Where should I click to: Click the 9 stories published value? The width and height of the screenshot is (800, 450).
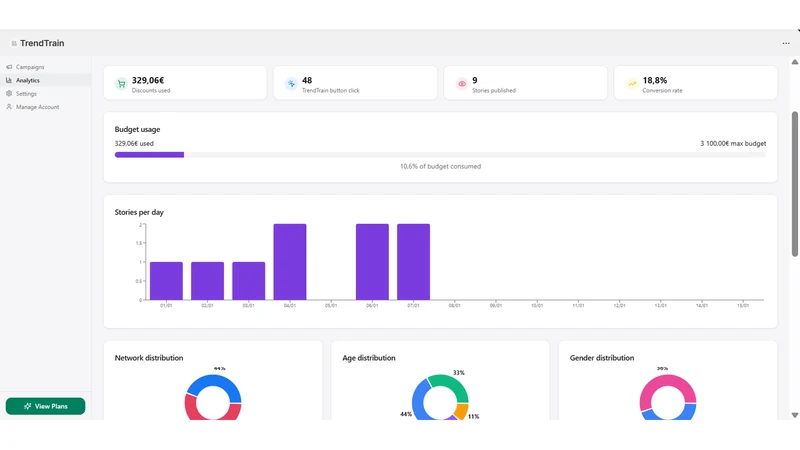tap(474, 80)
